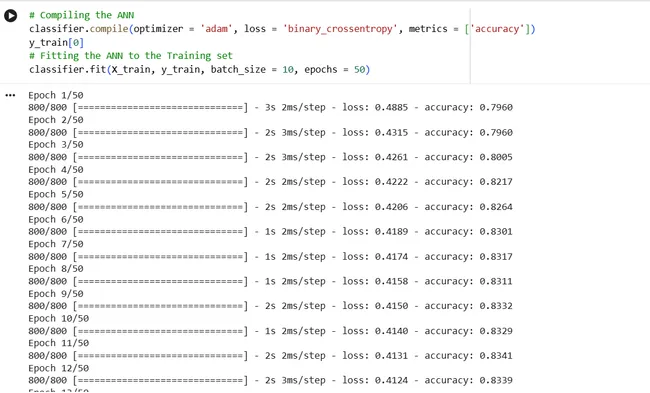The image size is (650, 393).
Task: Click the loss value 0.4140
Action: click(391, 331)
